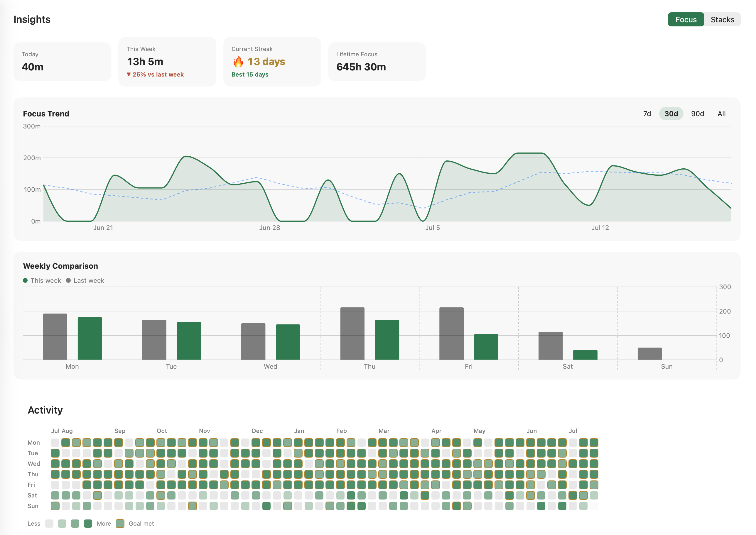Screen dimensions: 756x535
Task: Open the Today 40m card
Action: [62, 62]
